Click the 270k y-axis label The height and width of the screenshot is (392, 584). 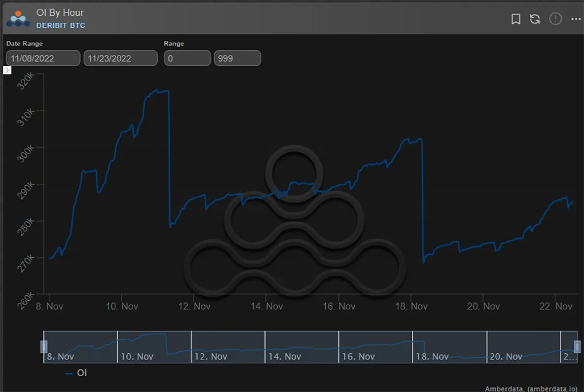coord(26,264)
